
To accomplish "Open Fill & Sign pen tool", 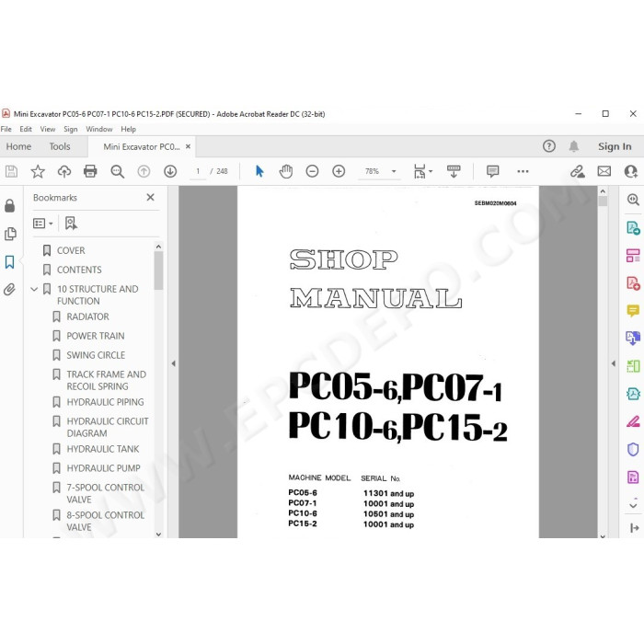I will point(633,421).
